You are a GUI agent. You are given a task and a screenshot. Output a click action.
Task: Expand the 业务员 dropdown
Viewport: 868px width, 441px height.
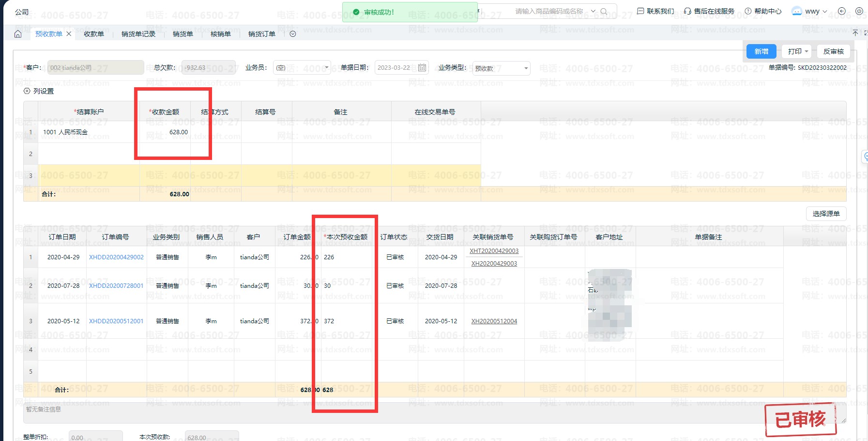tap(327, 68)
